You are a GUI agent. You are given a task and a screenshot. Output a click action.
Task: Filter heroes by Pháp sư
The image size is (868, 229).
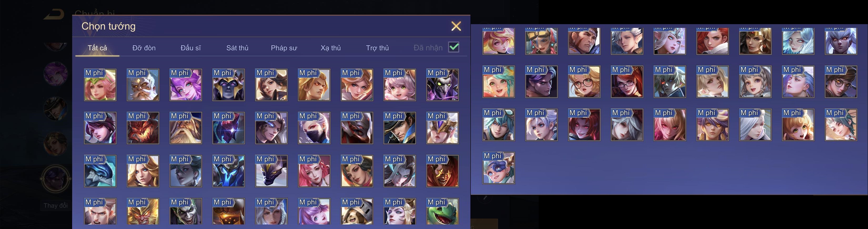point(284,48)
